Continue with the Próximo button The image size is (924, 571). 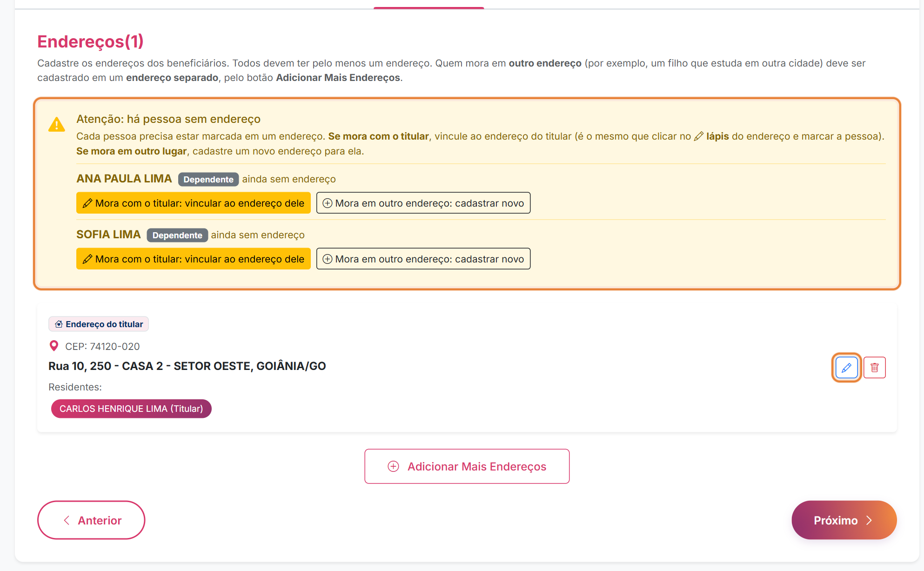point(844,520)
